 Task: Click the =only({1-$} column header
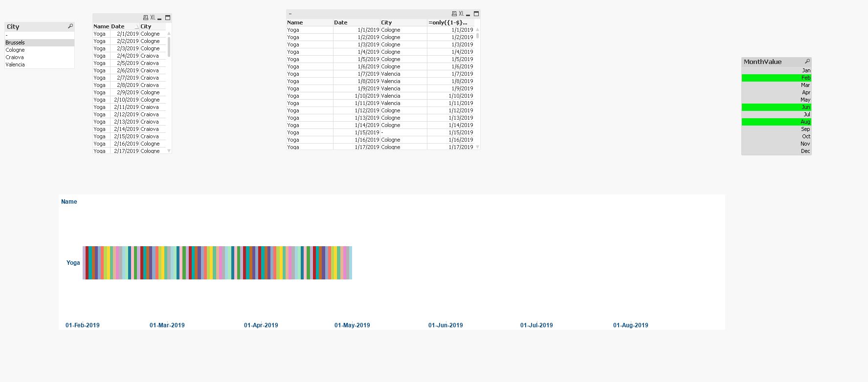pos(450,22)
